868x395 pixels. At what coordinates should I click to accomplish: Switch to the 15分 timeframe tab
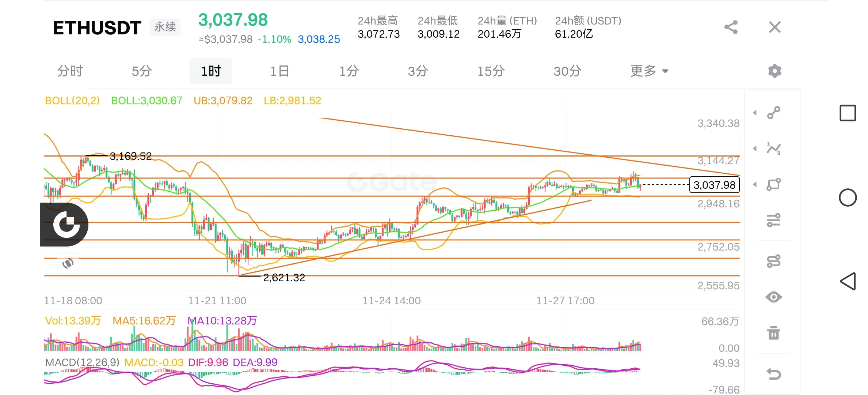click(x=491, y=71)
